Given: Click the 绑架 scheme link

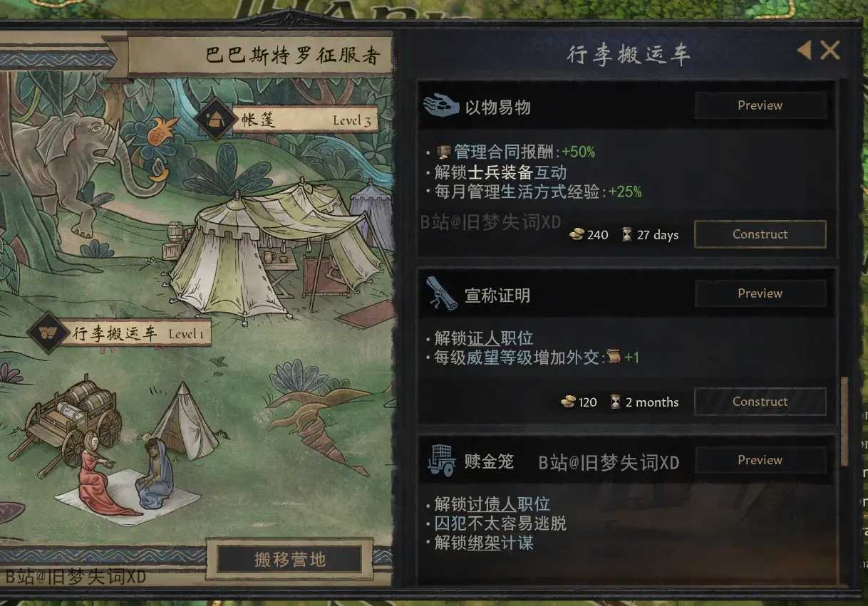Looking at the screenshot, I should click(484, 543).
